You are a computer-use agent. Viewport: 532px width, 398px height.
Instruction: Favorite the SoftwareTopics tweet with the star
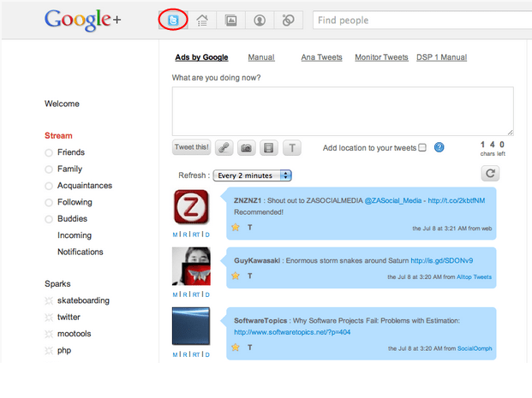(236, 348)
